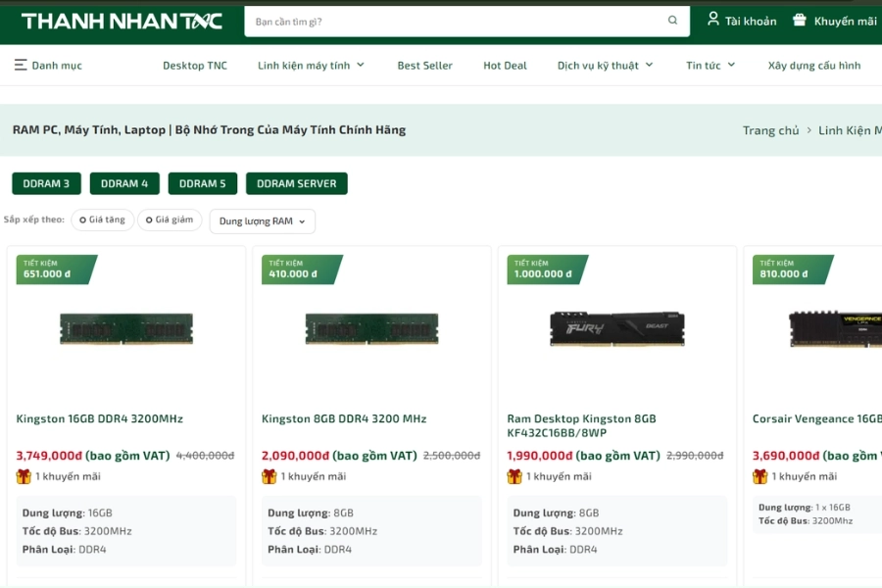The height and width of the screenshot is (588, 882).
Task: Click "1 khuyến mãi" text under Kingston 16GB
Action: click(x=68, y=476)
